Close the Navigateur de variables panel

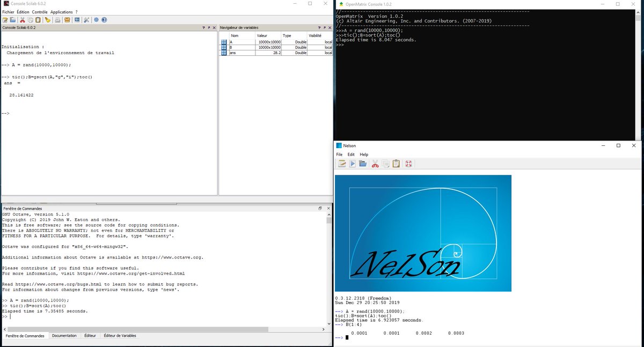[x=329, y=28]
